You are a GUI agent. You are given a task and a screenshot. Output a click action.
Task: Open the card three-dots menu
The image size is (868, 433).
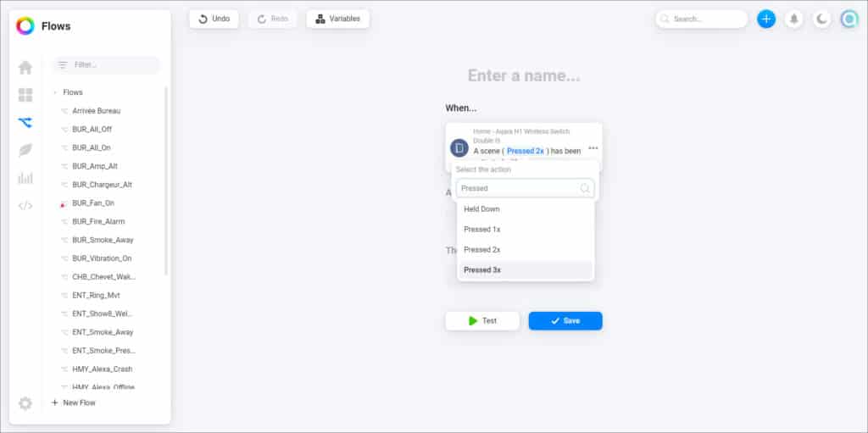(x=593, y=148)
